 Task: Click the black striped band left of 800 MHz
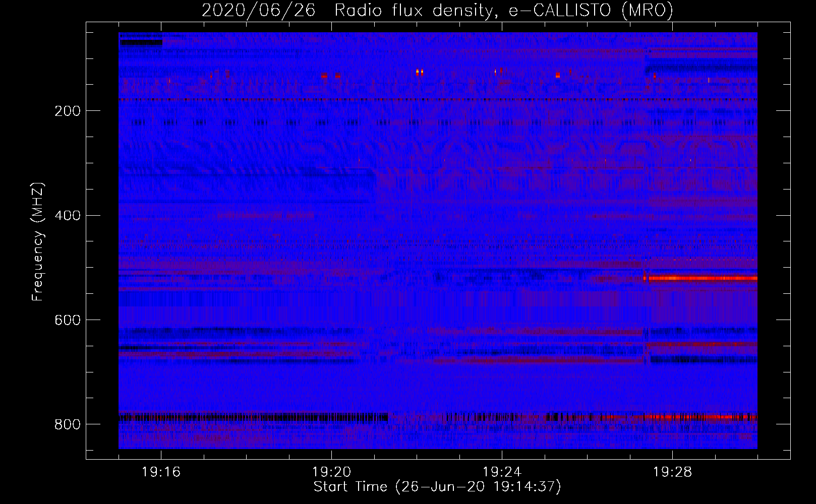[253, 417]
